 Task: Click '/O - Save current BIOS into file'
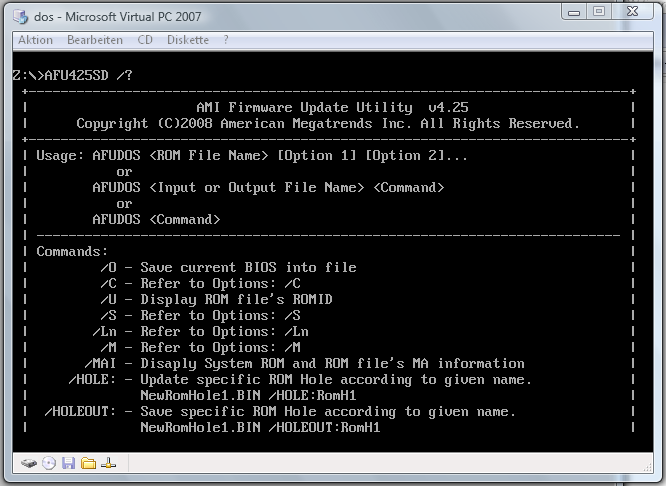tap(229, 267)
